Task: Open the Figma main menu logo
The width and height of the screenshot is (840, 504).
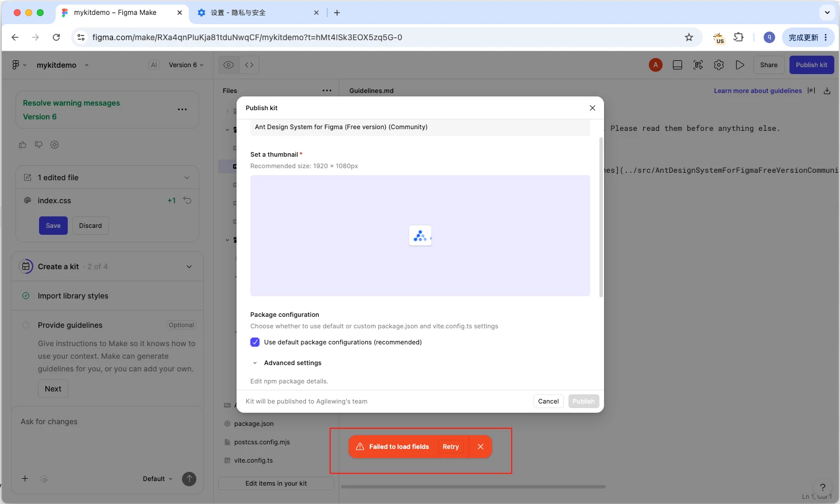Action: tap(16, 65)
